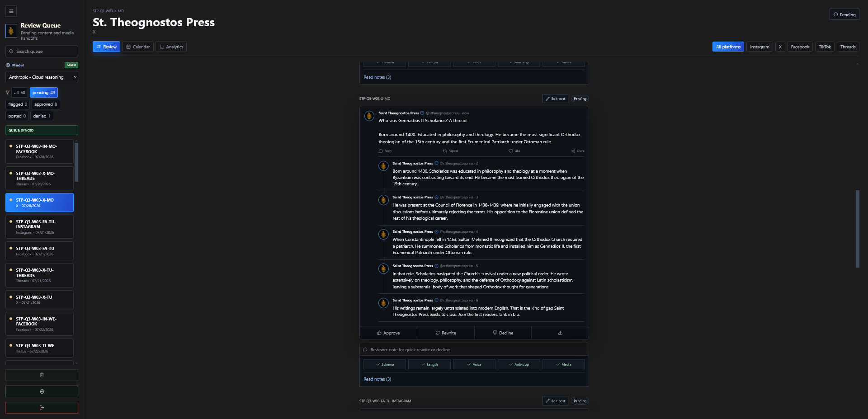This screenshot has width=868, height=419.
Task: Select All platforms filter
Action: coord(728,47)
